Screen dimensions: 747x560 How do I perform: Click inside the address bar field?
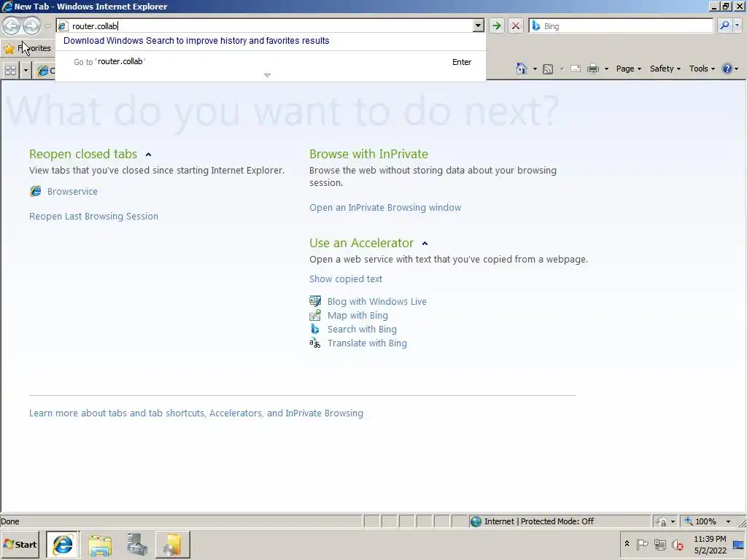tap(271, 26)
